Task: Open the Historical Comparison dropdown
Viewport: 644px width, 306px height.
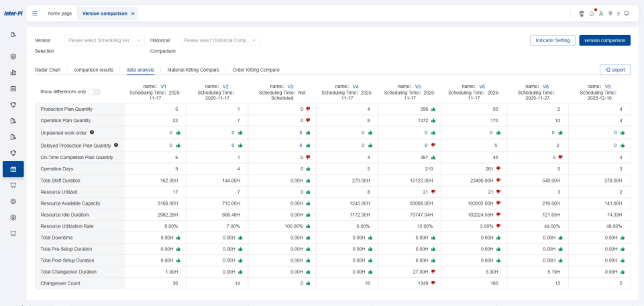Action: [220, 40]
